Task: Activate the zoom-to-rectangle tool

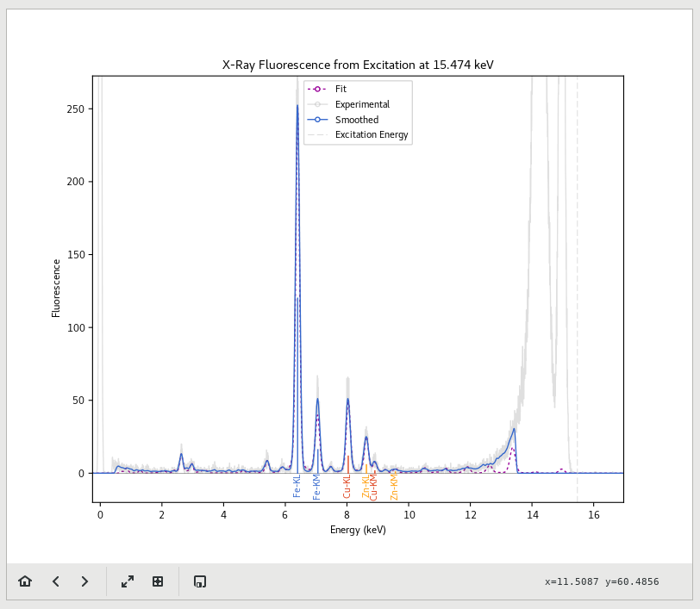Action: (158, 581)
